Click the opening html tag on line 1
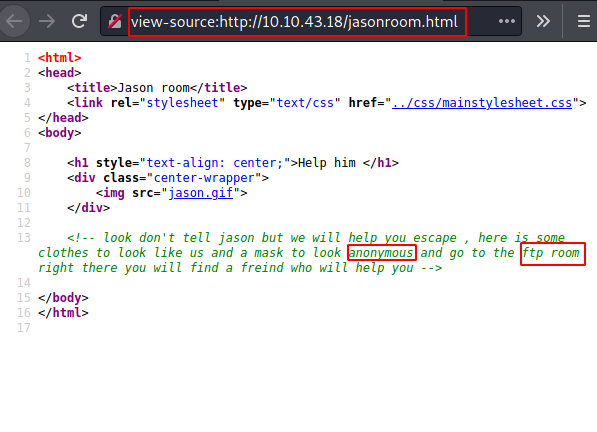Viewport: 597px width, 432px height. 59,58
